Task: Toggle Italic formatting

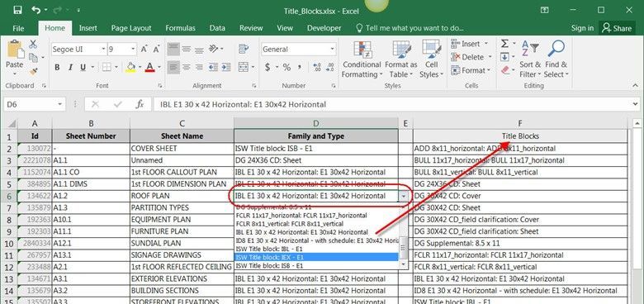Action: point(70,68)
